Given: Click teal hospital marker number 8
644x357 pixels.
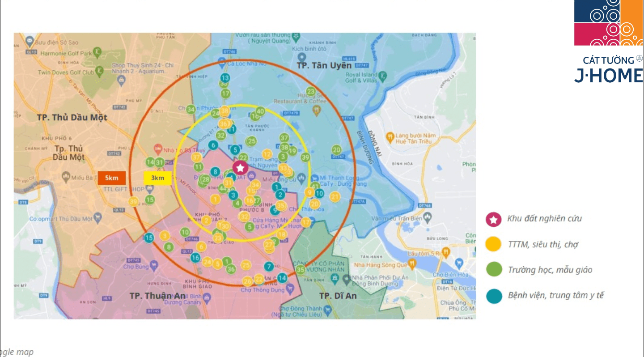Looking at the screenshot, I should pos(215,171).
